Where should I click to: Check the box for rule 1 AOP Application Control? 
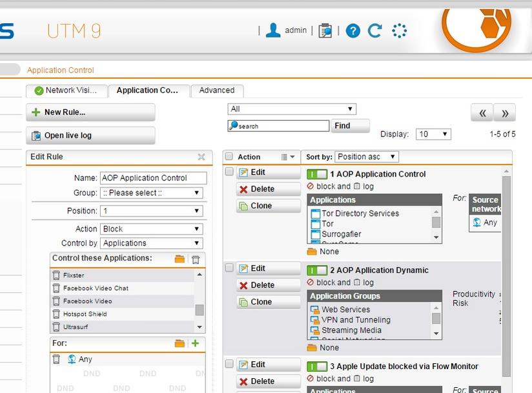pos(229,171)
